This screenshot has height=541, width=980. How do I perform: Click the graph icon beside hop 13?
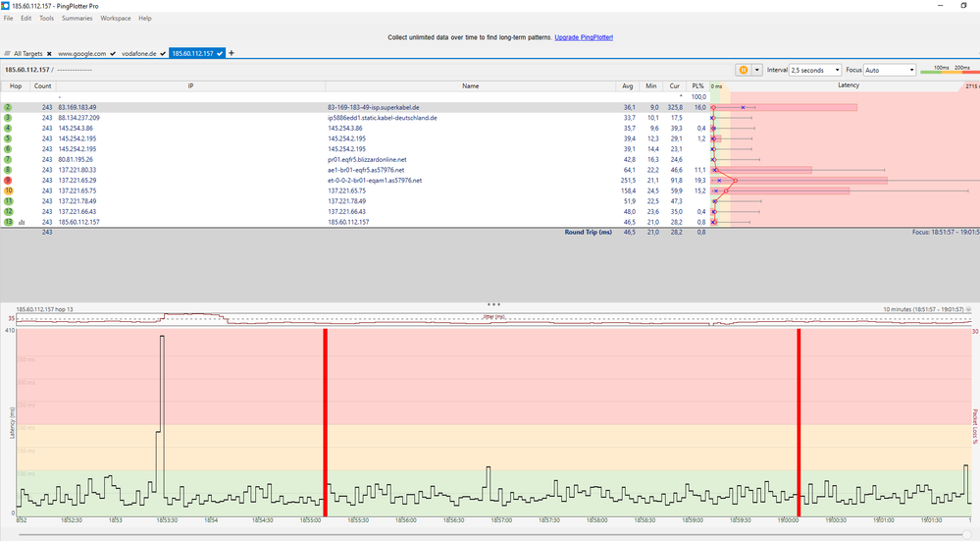pos(22,223)
